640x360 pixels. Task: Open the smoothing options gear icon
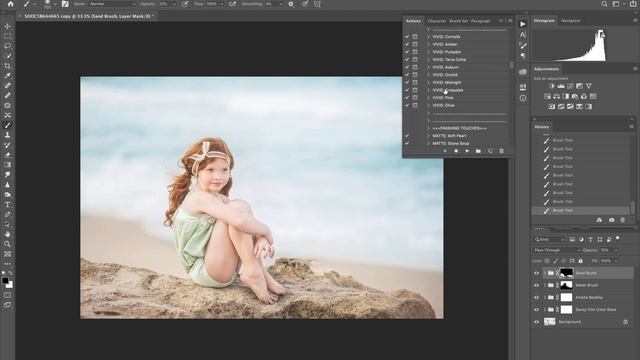(x=291, y=4)
